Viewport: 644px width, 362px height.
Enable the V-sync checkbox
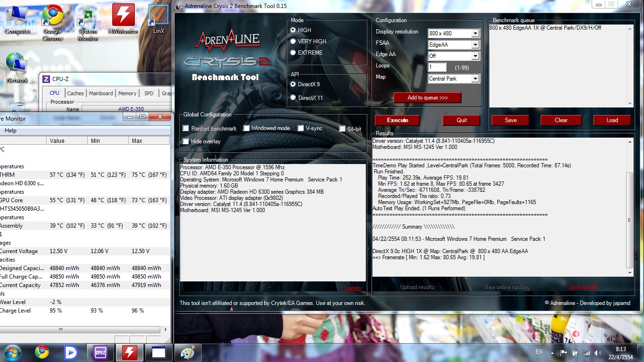point(301,128)
